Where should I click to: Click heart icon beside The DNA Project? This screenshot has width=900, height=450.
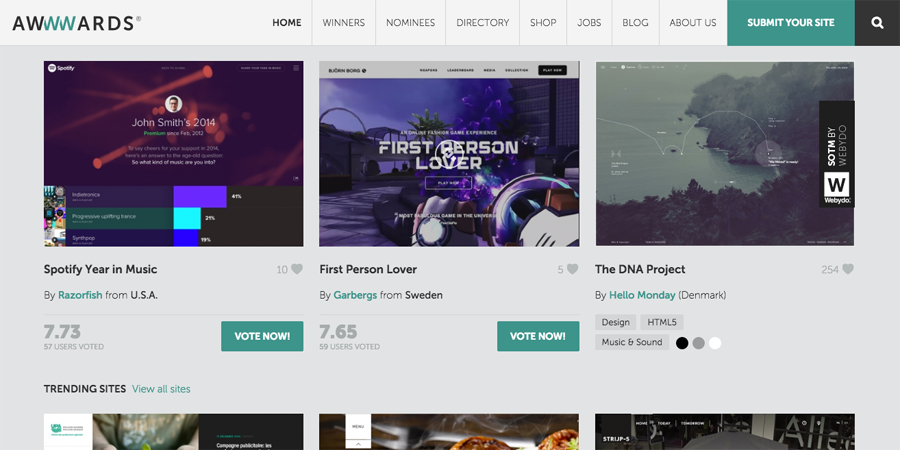(x=848, y=269)
